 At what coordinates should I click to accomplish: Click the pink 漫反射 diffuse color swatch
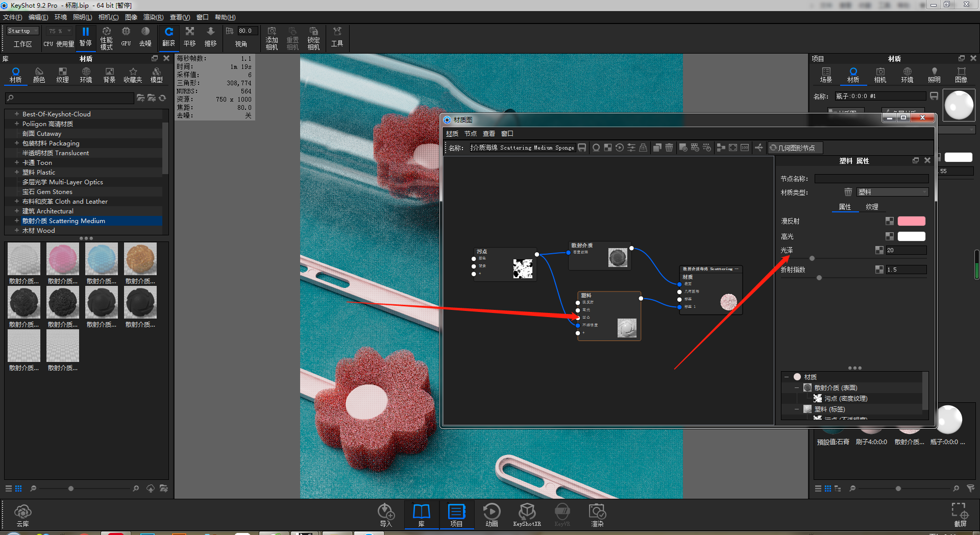912,221
